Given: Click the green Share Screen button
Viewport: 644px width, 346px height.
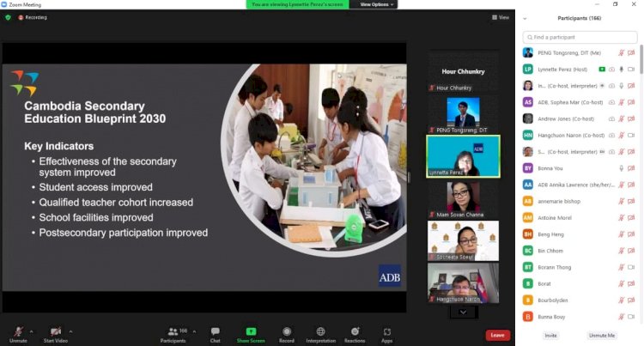Looking at the screenshot, I should coord(251,335).
